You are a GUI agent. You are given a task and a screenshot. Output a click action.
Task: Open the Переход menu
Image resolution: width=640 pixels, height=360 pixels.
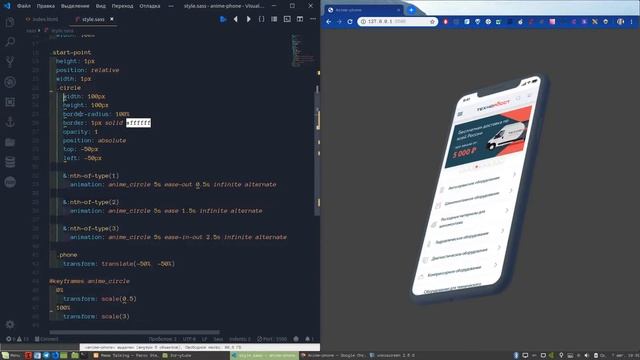(x=122, y=6)
